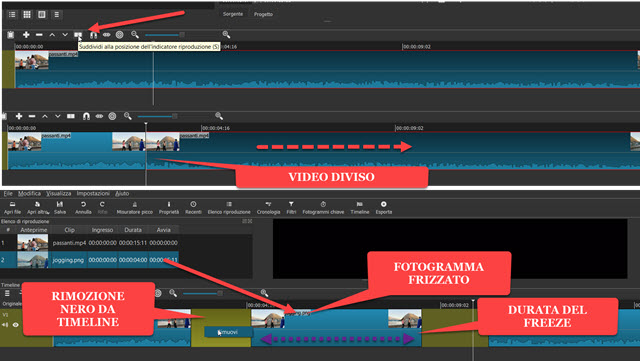
Task: Click the Split at playhead icon showing the Suddividi tooltip
Action: point(78,35)
